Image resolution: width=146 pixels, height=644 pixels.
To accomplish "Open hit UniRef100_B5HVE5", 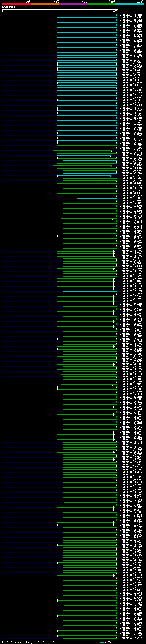I will tap(131, 548).
